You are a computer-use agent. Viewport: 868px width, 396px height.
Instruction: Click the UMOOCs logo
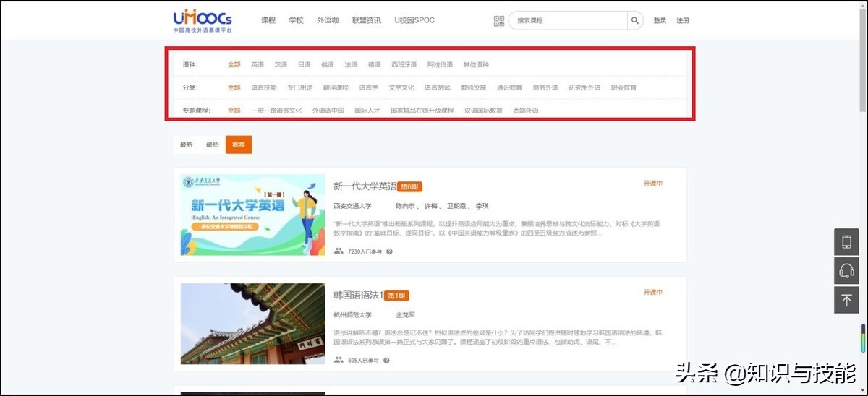coord(203,22)
